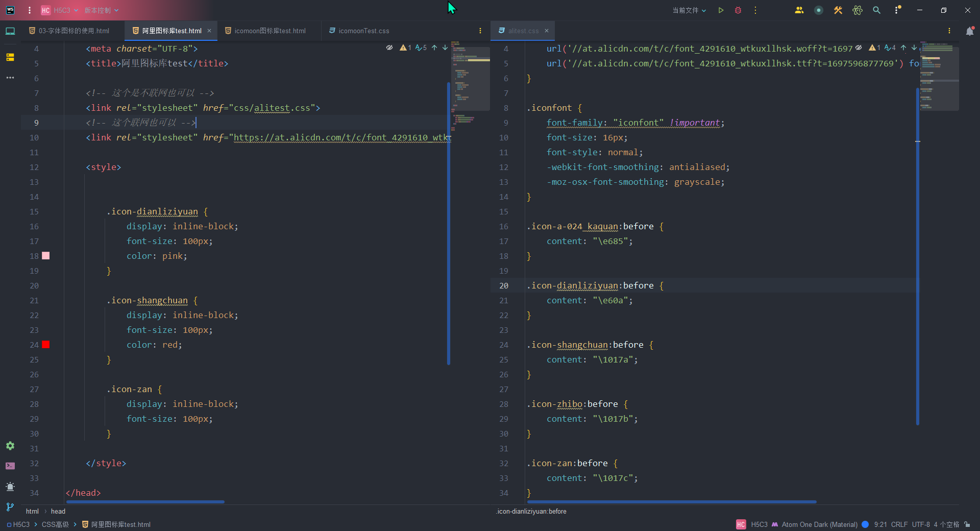This screenshot has height=531, width=980.
Task: Close the 阿里图标库test.html tab
Action: click(x=209, y=31)
